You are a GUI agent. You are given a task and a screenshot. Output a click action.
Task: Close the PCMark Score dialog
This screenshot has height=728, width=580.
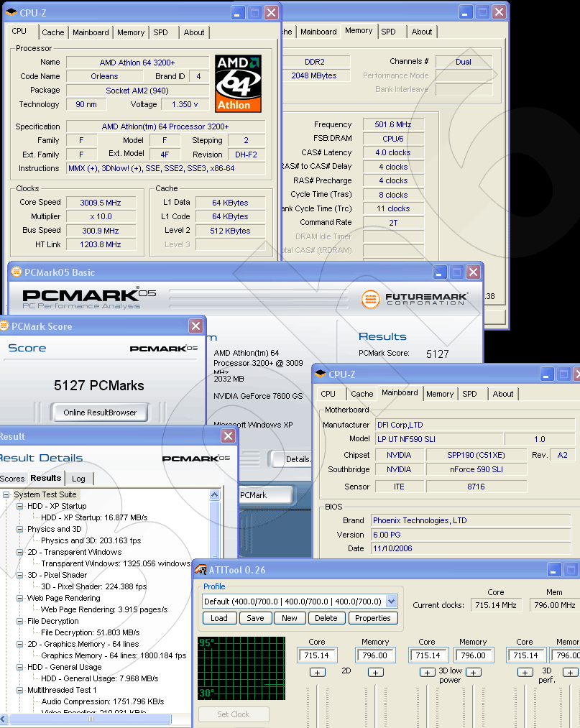(x=196, y=326)
